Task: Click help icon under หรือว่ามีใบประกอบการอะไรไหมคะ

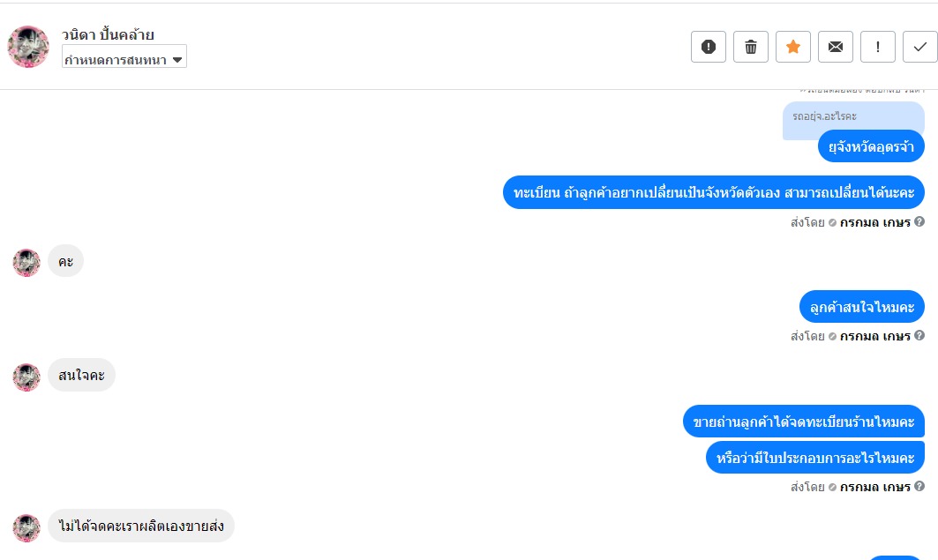Action: pyautogui.click(x=919, y=486)
